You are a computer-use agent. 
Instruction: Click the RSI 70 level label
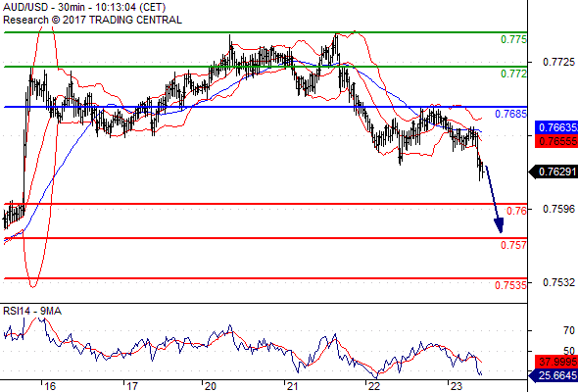[569, 330]
